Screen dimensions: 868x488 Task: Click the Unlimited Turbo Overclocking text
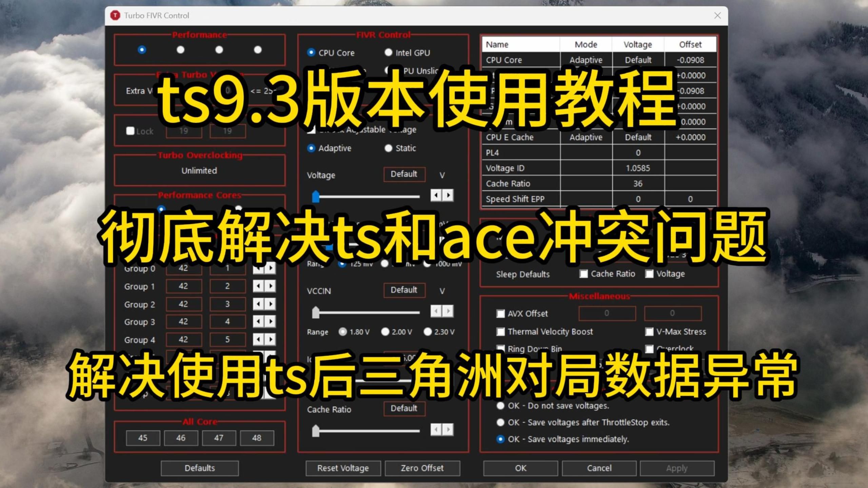point(199,170)
